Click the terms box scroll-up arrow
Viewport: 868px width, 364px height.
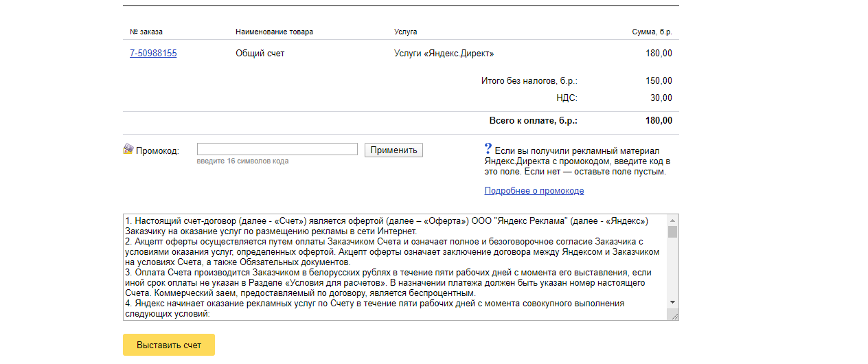[672, 220]
